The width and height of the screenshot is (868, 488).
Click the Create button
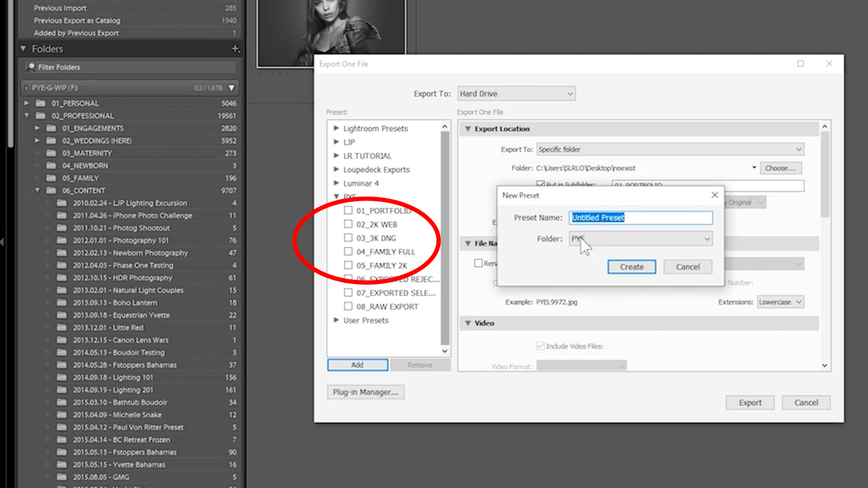(631, 266)
